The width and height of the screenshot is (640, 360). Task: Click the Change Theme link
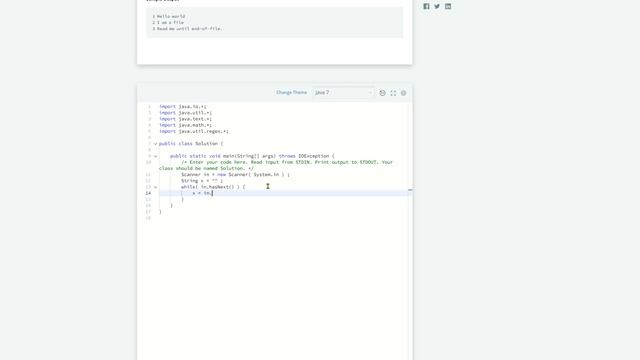(x=291, y=93)
